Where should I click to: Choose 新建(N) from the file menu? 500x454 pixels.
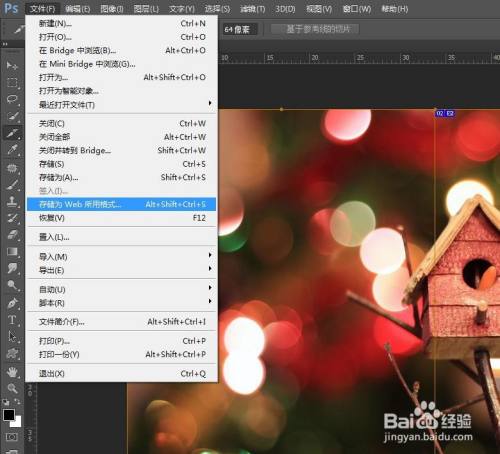coord(122,23)
